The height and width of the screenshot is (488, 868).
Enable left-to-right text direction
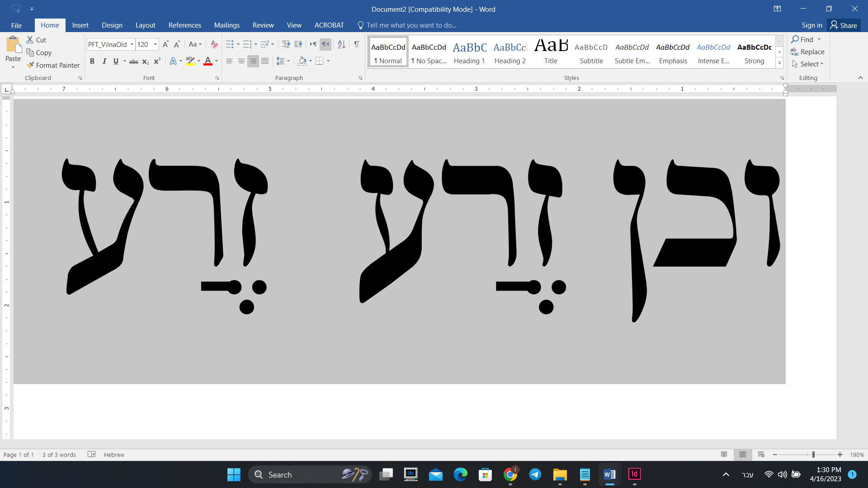[x=313, y=44]
